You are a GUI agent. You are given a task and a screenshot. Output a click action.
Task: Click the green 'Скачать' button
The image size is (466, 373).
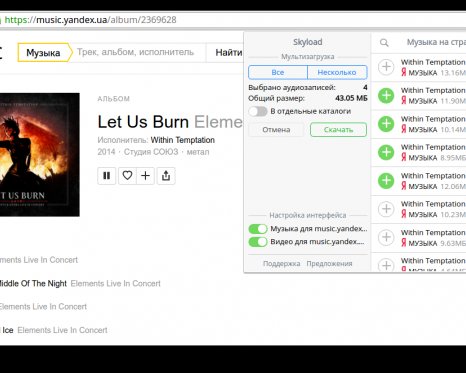pyautogui.click(x=338, y=130)
